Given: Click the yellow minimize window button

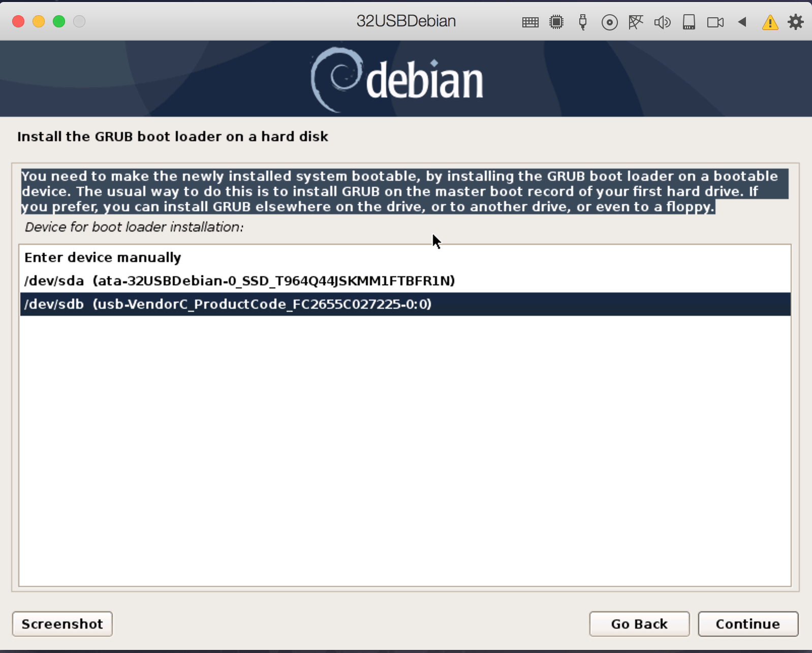Looking at the screenshot, I should pyautogui.click(x=39, y=21).
